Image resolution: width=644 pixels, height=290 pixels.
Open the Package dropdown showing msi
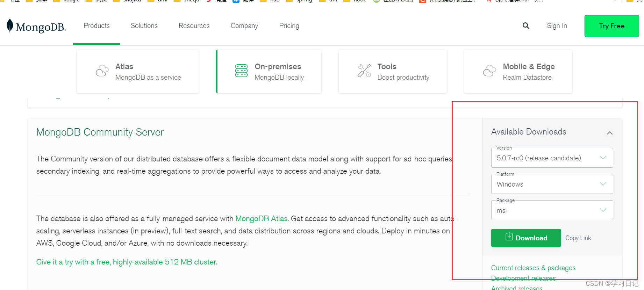(552, 210)
